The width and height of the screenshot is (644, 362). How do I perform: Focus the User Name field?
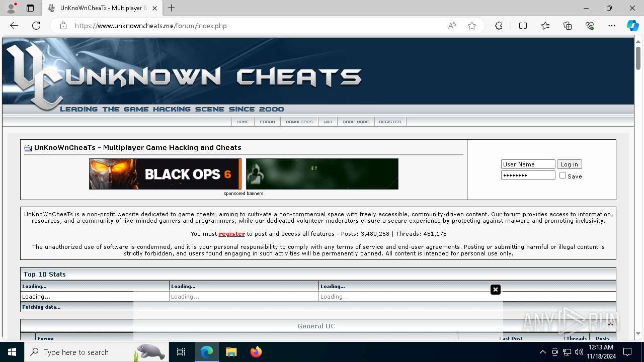528,164
